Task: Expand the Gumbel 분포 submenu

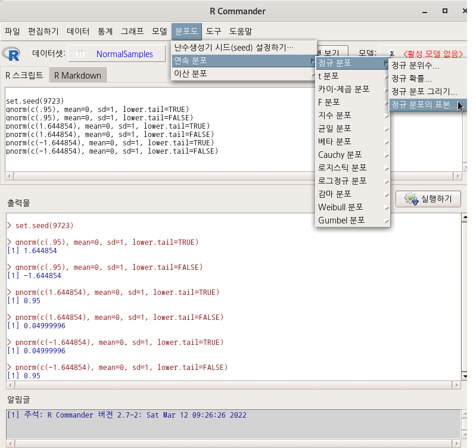Action: [x=353, y=220]
